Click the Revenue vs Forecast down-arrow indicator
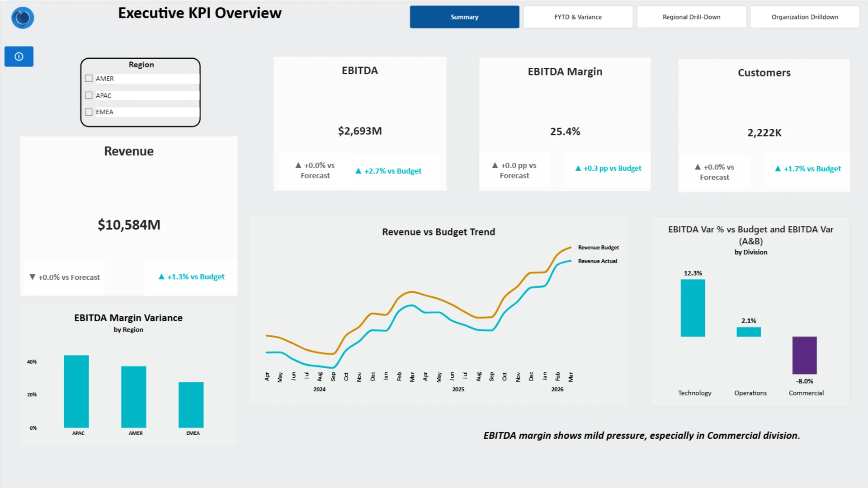 [32, 277]
